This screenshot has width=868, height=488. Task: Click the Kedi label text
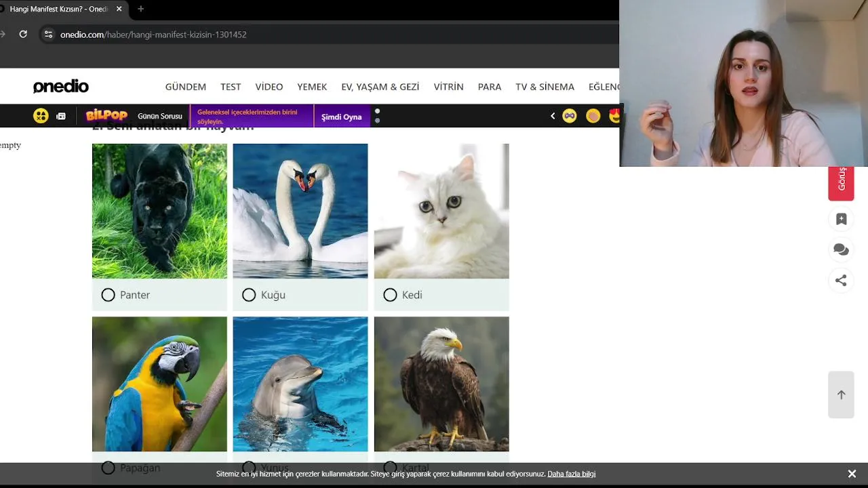point(412,295)
